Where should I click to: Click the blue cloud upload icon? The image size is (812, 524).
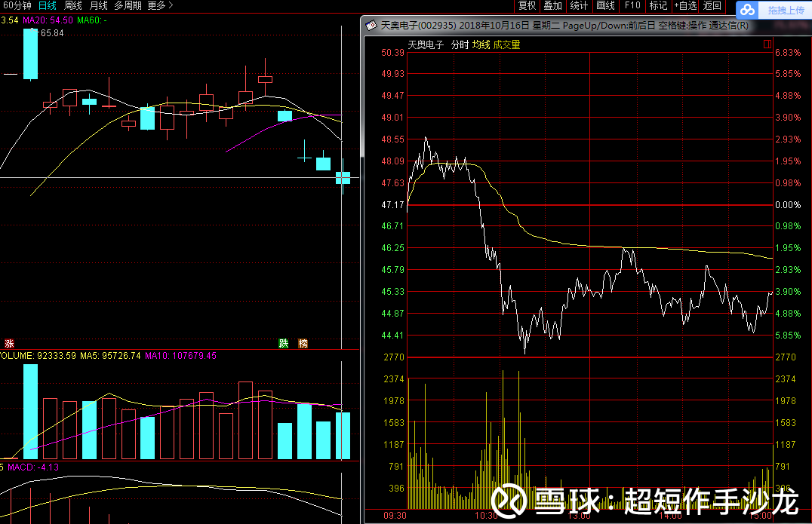pyautogui.click(x=747, y=10)
